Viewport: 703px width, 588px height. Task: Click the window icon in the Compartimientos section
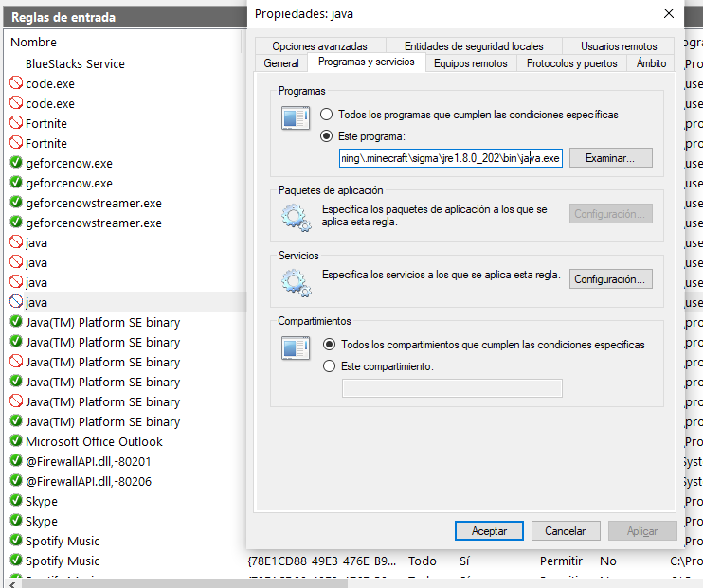tap(297, 348)
